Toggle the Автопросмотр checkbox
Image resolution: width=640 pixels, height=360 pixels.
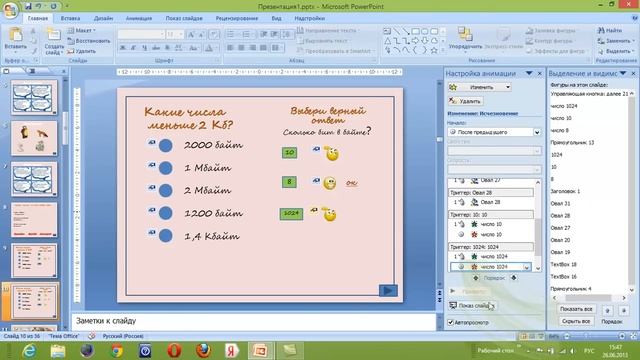(x=451, y=322)
